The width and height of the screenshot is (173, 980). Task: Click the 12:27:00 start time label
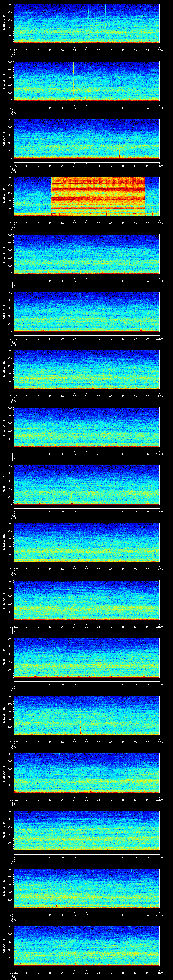(14, 799)
